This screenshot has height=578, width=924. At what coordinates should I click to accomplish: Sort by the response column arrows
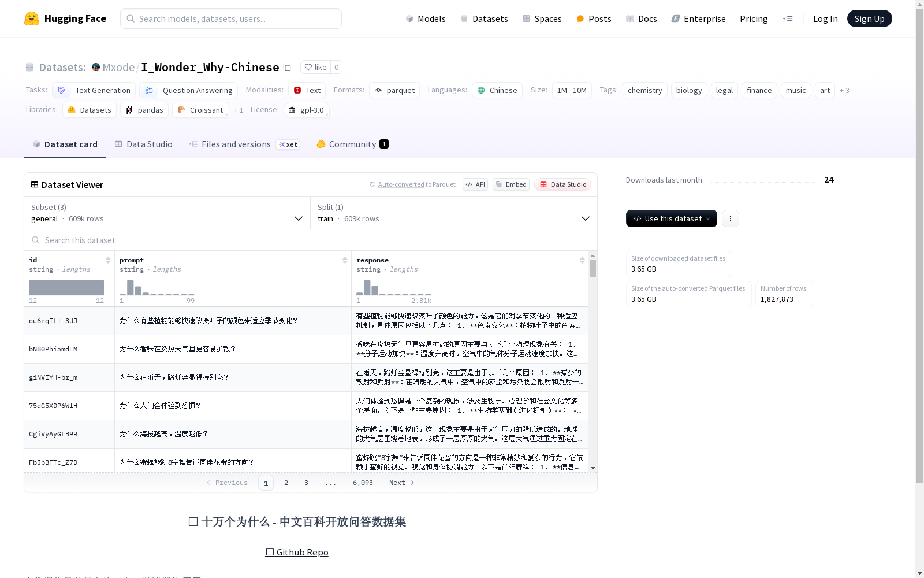tap(582, 260)
